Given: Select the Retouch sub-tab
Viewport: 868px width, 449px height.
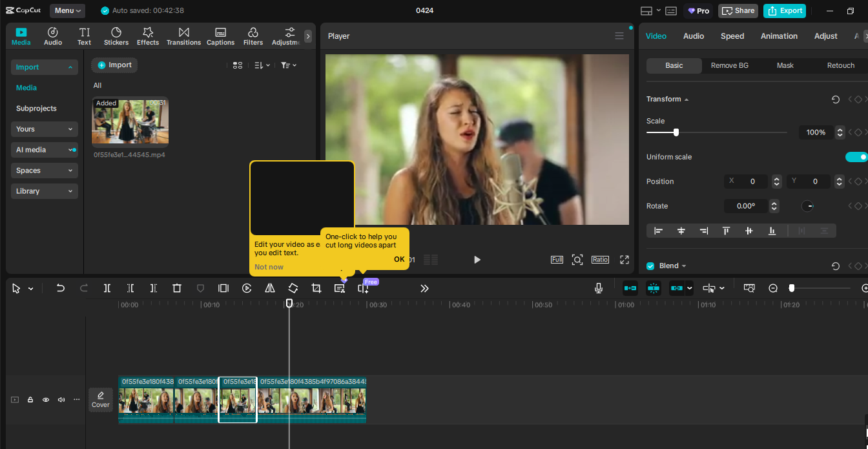Looking at the screenshot, I should (841, 65).
